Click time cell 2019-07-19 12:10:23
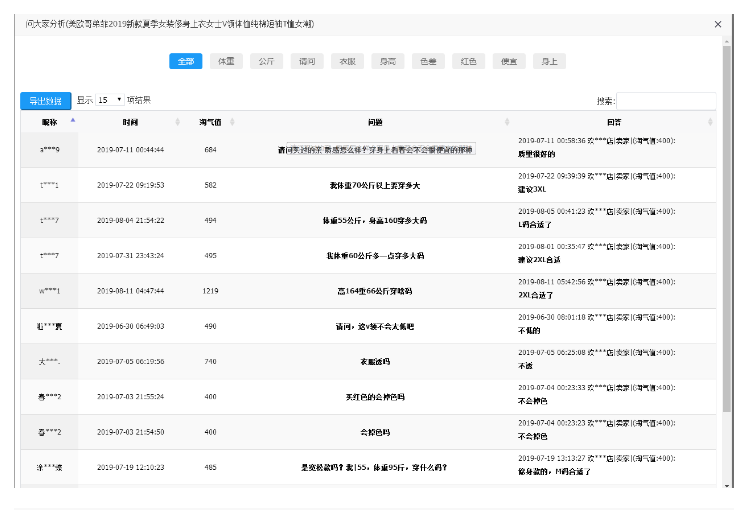Screen dimensions: 749x510 [x=130, y=468]
